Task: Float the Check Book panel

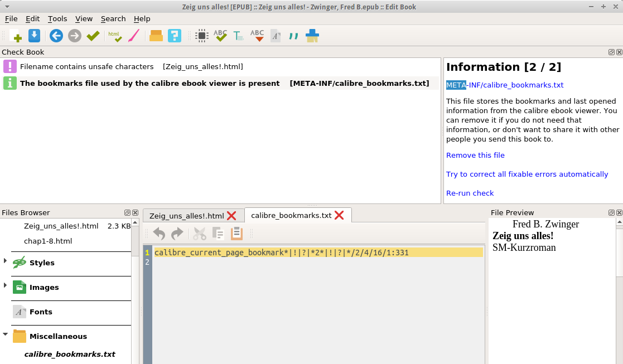Action: 611,52
